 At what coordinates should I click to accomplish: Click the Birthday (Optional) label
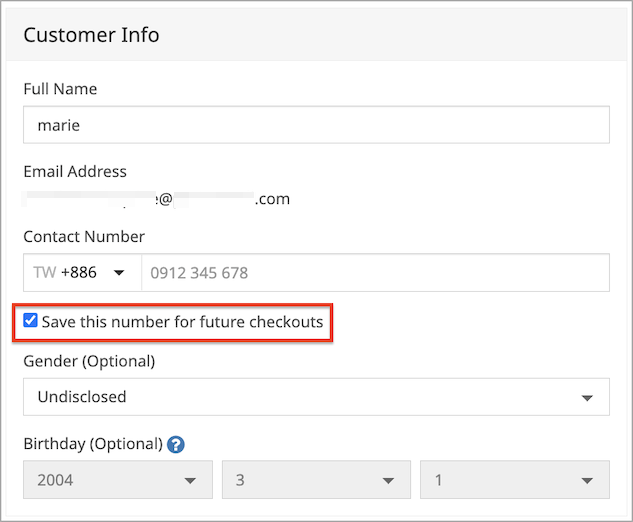point(93,444)
